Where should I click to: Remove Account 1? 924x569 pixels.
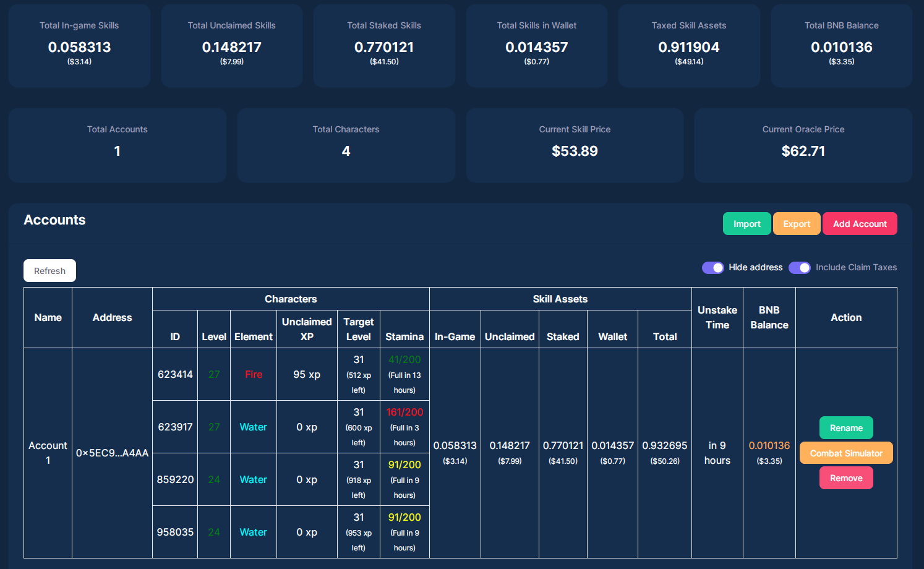click(846, 478)
